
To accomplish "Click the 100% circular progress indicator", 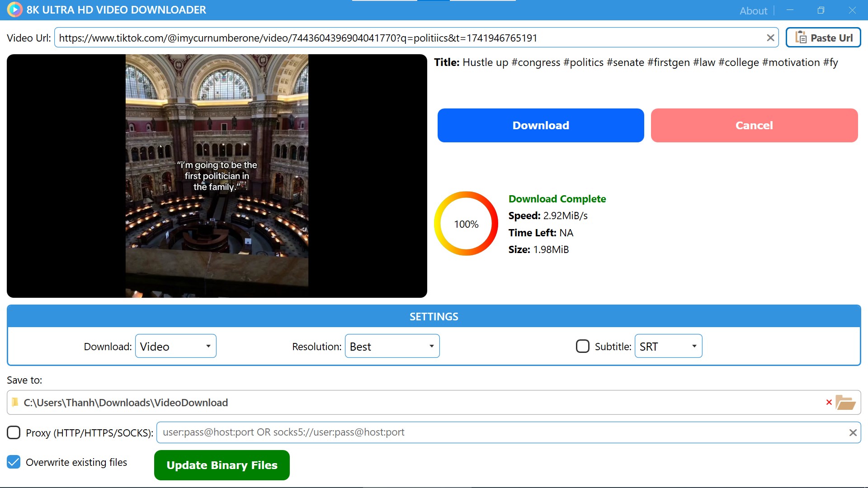I will pyautogui.click(x=466, y=224).
